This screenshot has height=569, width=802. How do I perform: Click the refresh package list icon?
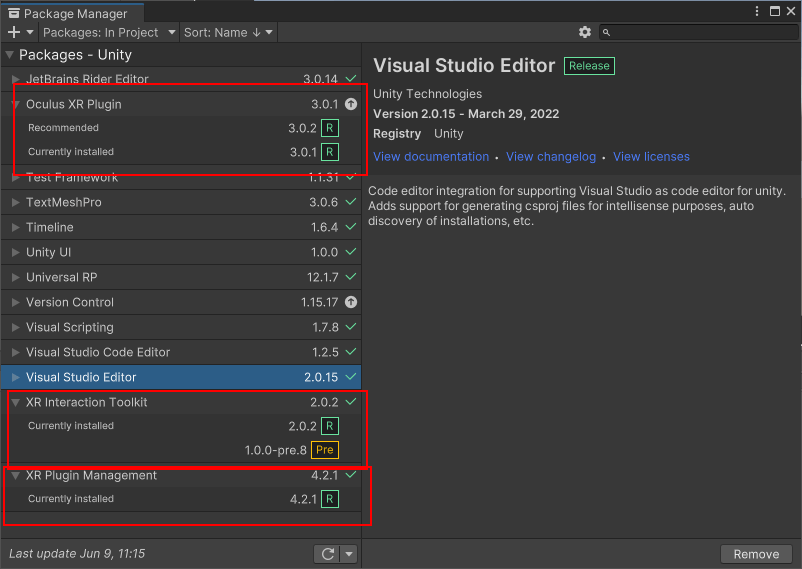[x=327, y=553]
